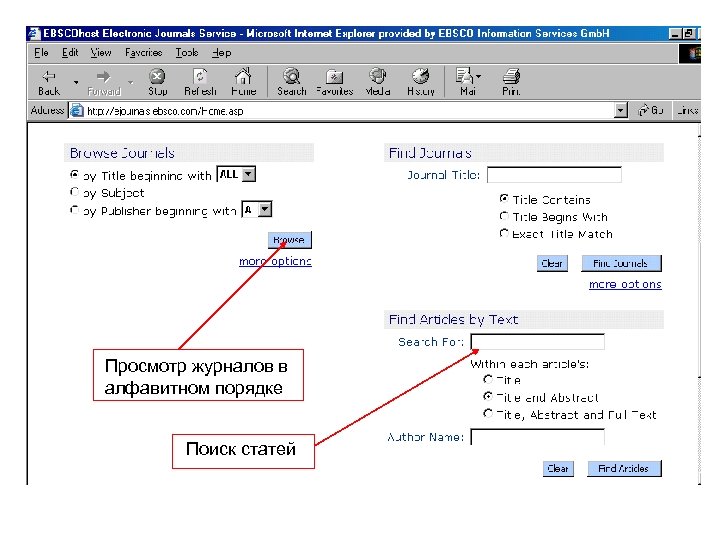Viewport: 720px width, 540px height.
Task: Click the Author Name input field
Action: pyautogui.click(x=538, y=437)
